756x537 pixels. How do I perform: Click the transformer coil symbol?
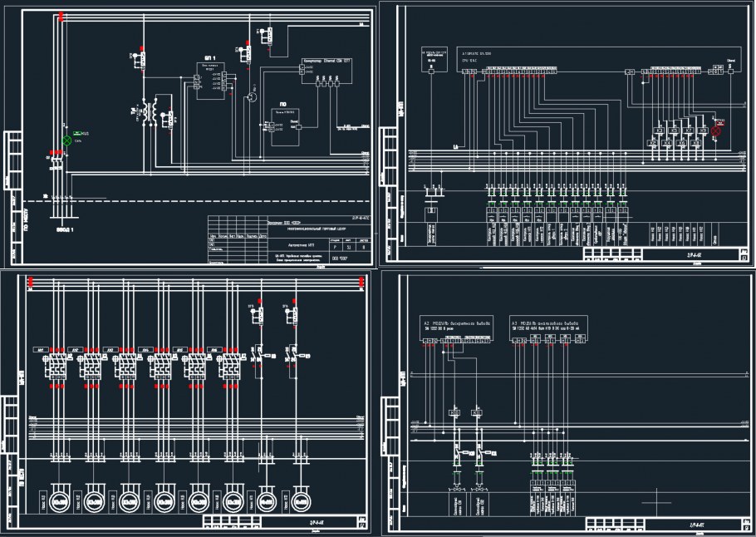pyautogui.click(x=150, y=112)
